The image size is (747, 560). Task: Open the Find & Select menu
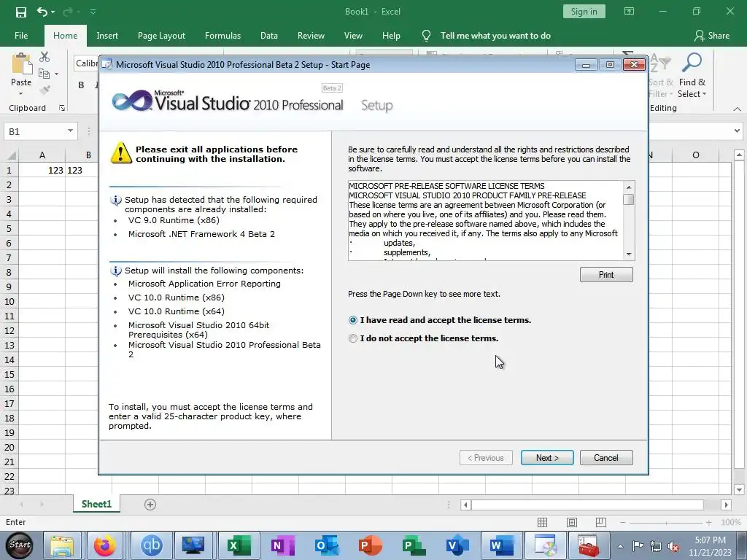tap(692, 75)
